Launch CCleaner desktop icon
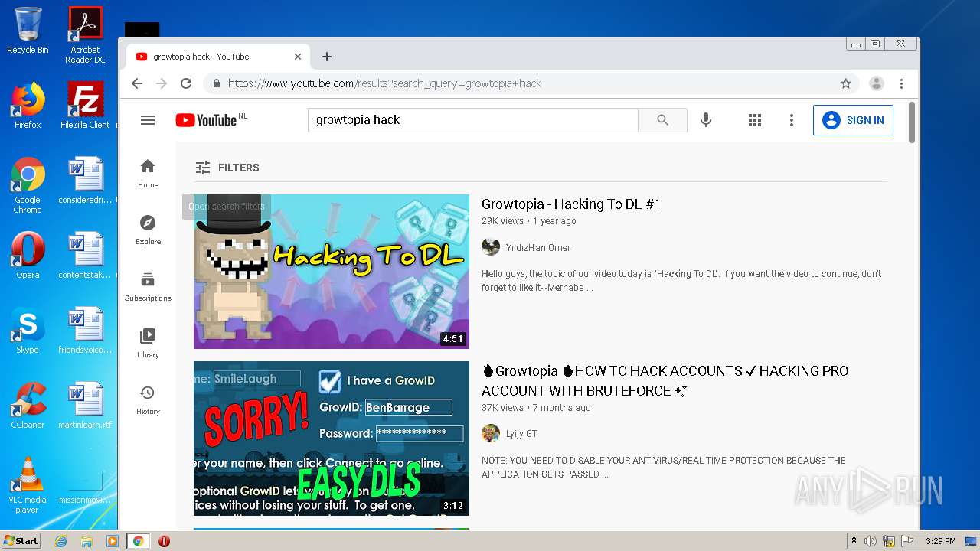 [x=28, y=406]
